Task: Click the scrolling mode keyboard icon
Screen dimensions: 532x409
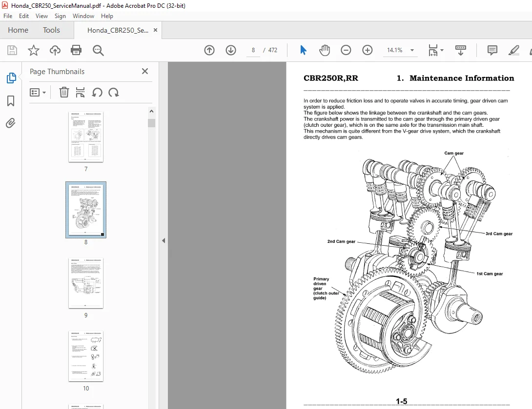Action: (460, 50)
